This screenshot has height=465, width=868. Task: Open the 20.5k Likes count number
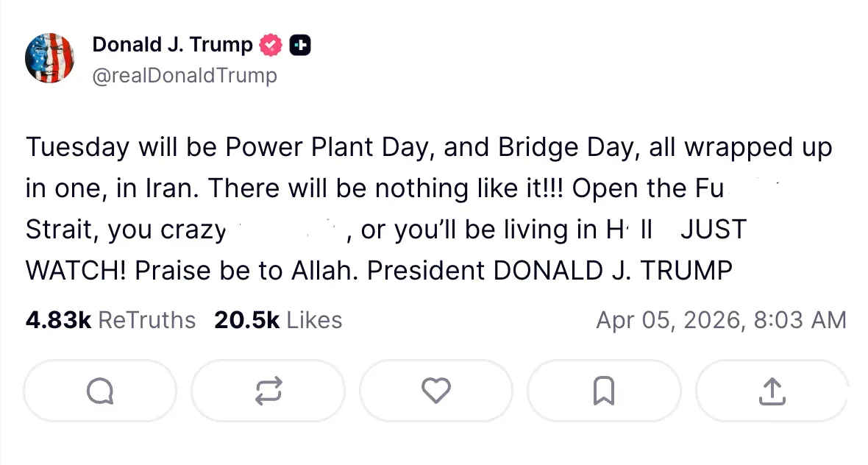tap(246, 320)
